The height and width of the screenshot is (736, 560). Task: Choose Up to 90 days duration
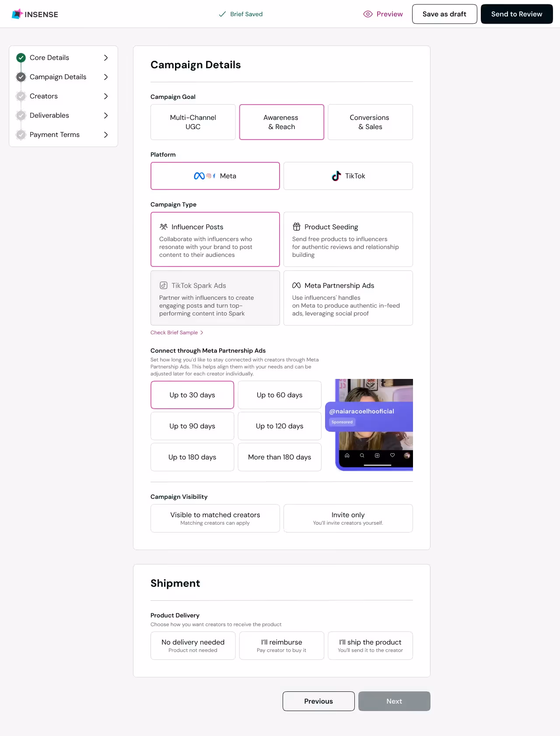tap(192, 426)
